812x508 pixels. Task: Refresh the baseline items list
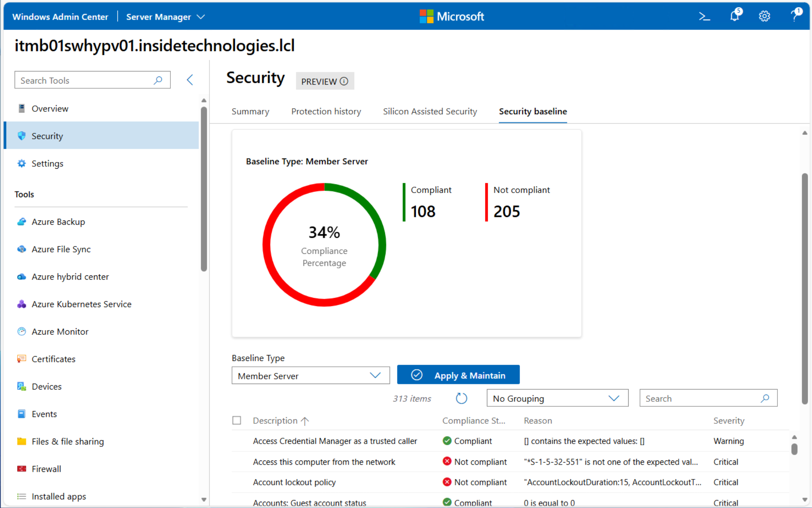click(x=461, y=399)
